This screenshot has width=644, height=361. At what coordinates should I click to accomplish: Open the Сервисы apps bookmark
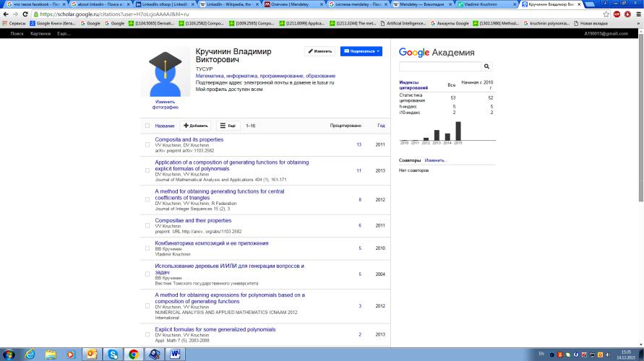(14, 23)
